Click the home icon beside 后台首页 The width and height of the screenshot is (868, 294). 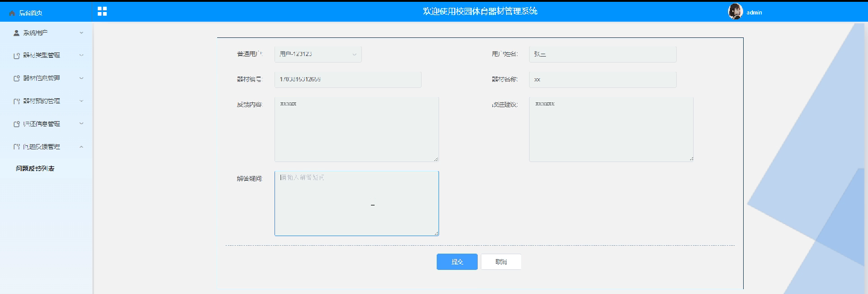click(12, 12)
